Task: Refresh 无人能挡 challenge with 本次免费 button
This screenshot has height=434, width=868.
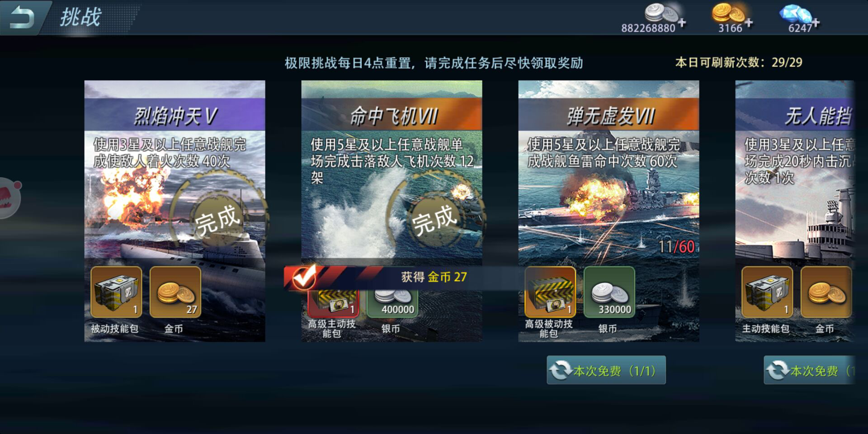Action: pos(809,370)
